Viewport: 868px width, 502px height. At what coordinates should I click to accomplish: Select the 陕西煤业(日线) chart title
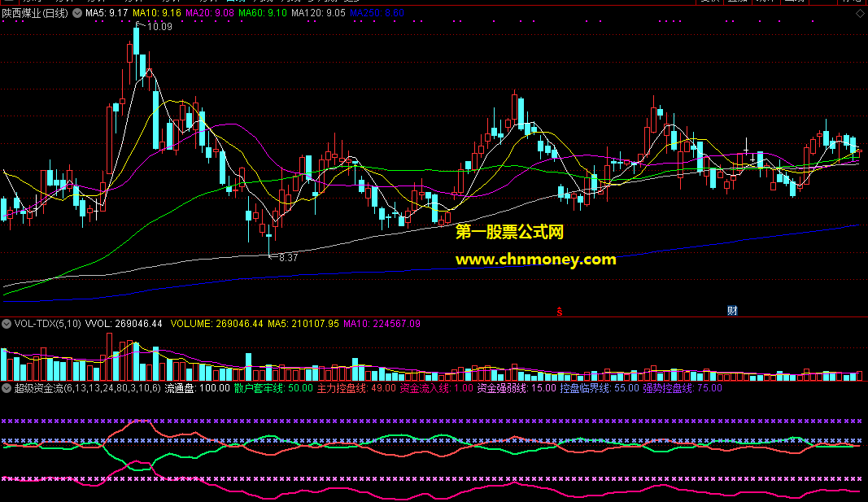[x=35, y=13]
